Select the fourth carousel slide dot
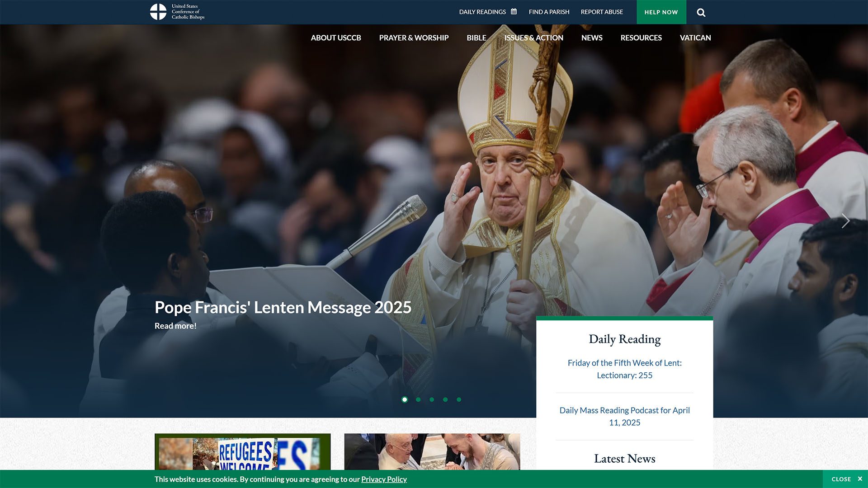The image size is (868, 488). [x=445, y=399]
